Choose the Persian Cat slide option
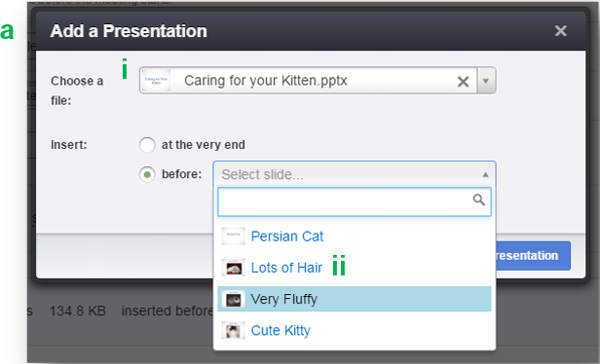This screenshot has width=600, height=364. pyautogui.click(x=355, y=237)
